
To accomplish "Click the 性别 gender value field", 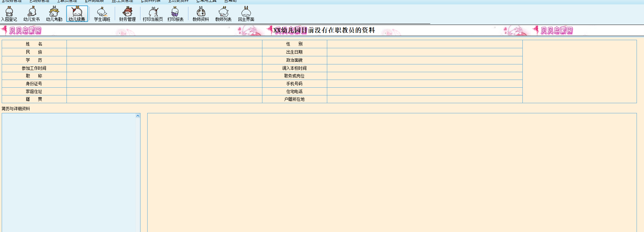I will click(x=425, y=44).
